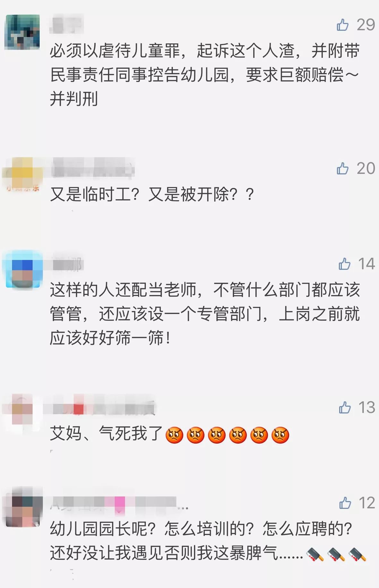Open the fourth commenter's blurred username

tap(99, 408)
